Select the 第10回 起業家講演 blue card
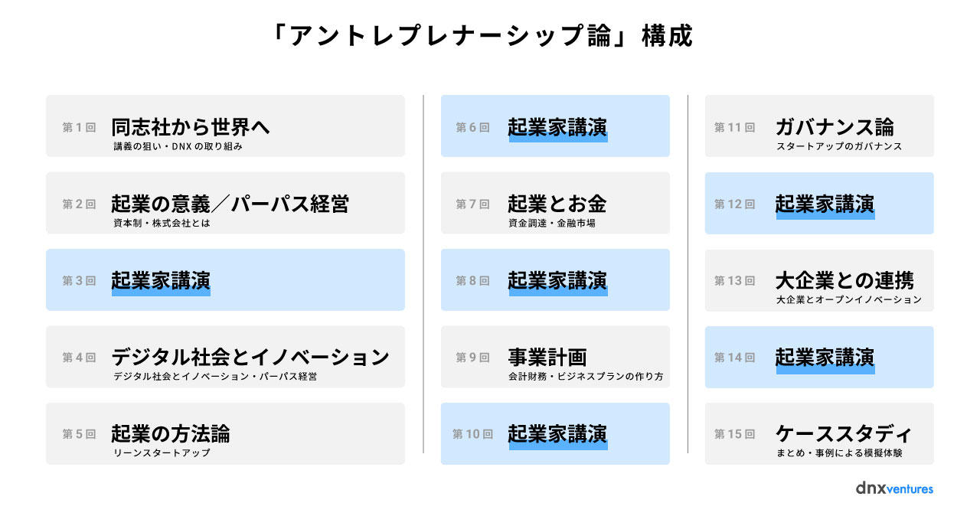The height and width of the screenshot is (513, 980). 555,433
